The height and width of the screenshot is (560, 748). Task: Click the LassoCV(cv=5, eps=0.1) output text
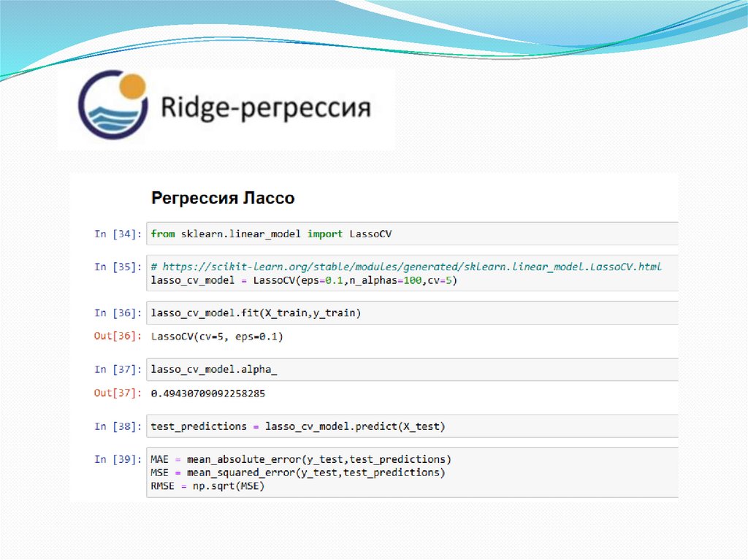click(216, 337)
